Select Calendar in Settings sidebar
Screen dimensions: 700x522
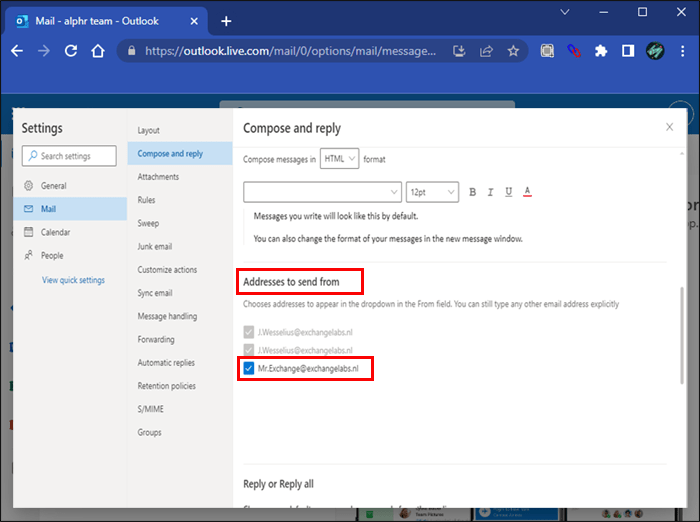tap(55, 232)
